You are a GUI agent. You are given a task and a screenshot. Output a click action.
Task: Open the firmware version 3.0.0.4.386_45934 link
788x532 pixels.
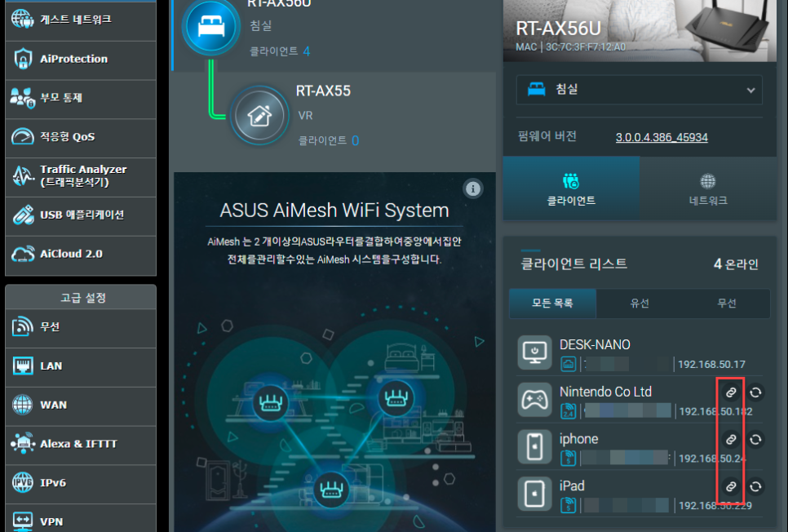coord(662,137)
